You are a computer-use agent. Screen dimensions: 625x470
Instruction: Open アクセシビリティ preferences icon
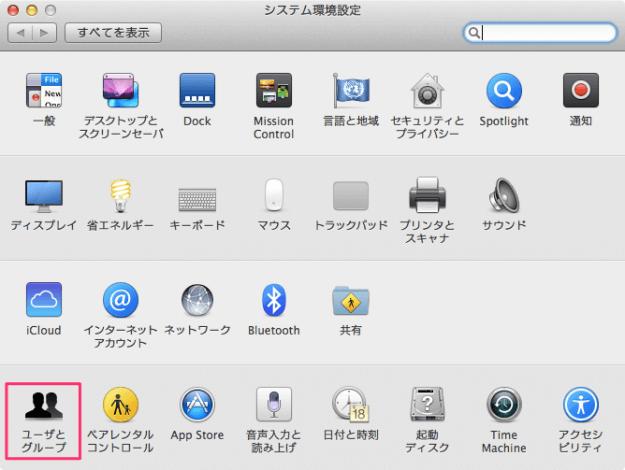581,404
